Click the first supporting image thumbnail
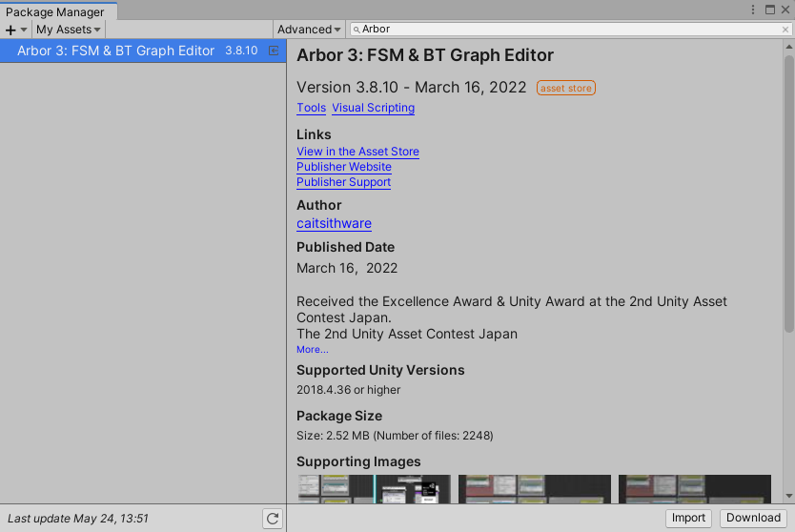 (x=374, y=488)
